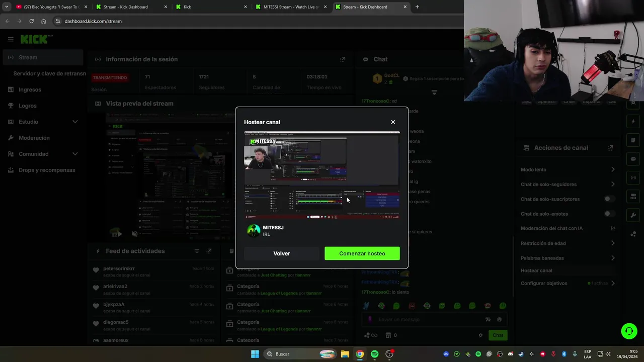Expand the Comunidad sidebar section

pyautogui.click(x=42, y=154)
